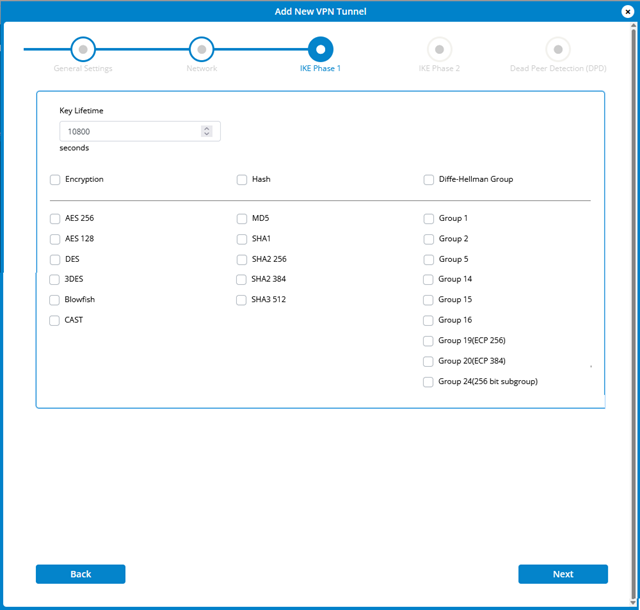The width and height of the screenshot is (640, 610).
Task: Select the Group 24(256 bit subgroup) checkbox
Action: click(429, 382)
